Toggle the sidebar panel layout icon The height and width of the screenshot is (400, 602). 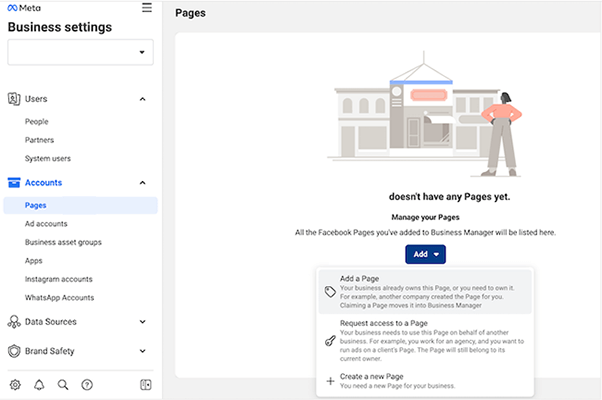tap(146, 385)
